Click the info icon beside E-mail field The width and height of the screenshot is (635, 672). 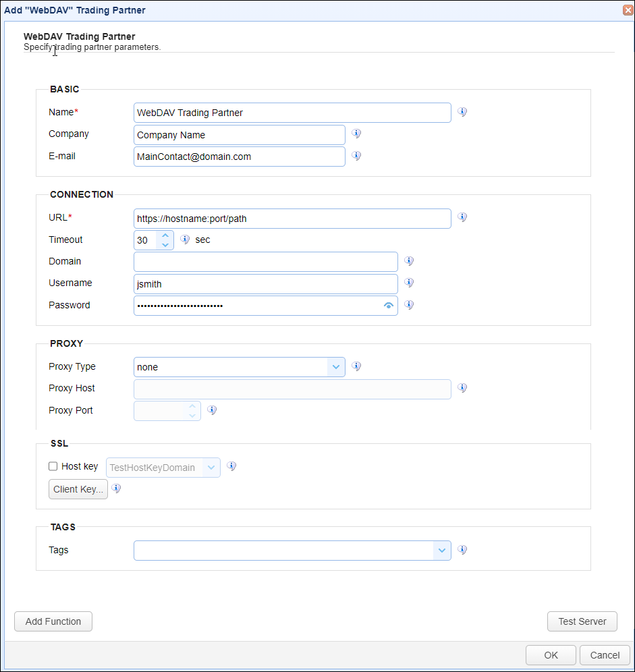356,156
